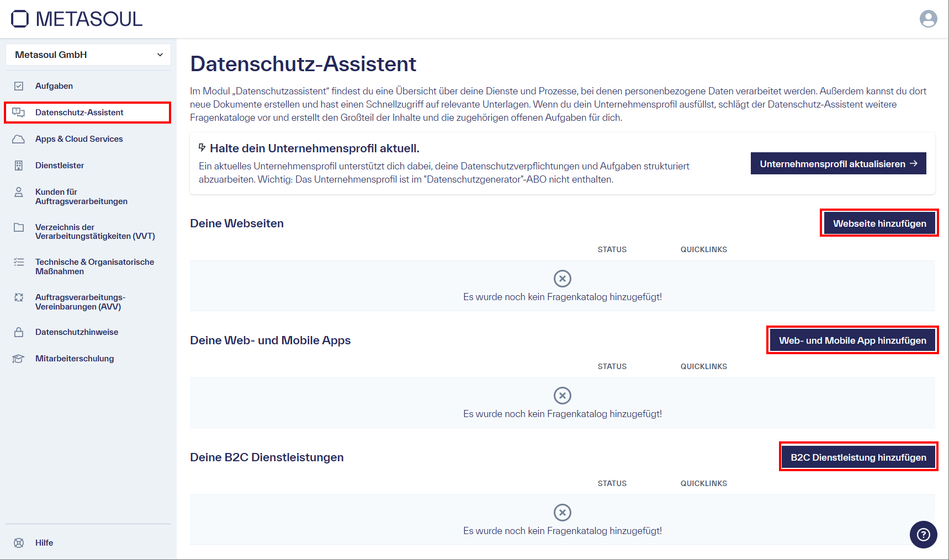Click the crossed circle under Deine Webseiten
Image resolution: width=949 pixels, height=560 pixels.
(x=563, y=278)
